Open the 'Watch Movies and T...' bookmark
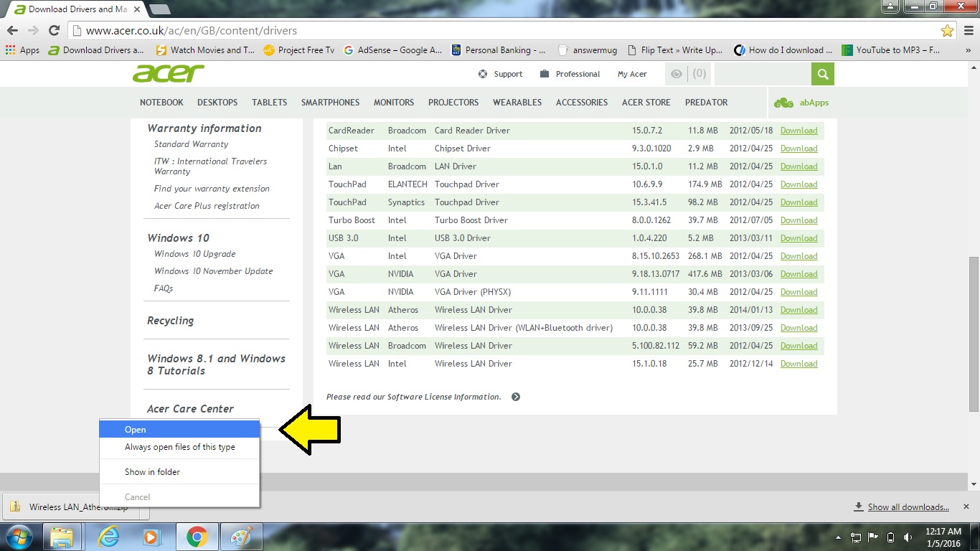The image size is (980, 551). click(x=205, y=50)
